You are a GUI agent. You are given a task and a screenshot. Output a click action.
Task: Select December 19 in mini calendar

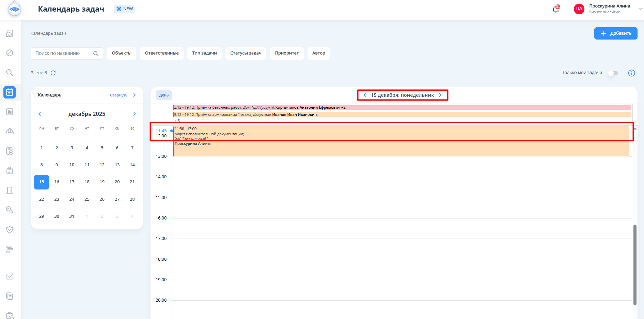pyautogui.click(x=102, y=182)
